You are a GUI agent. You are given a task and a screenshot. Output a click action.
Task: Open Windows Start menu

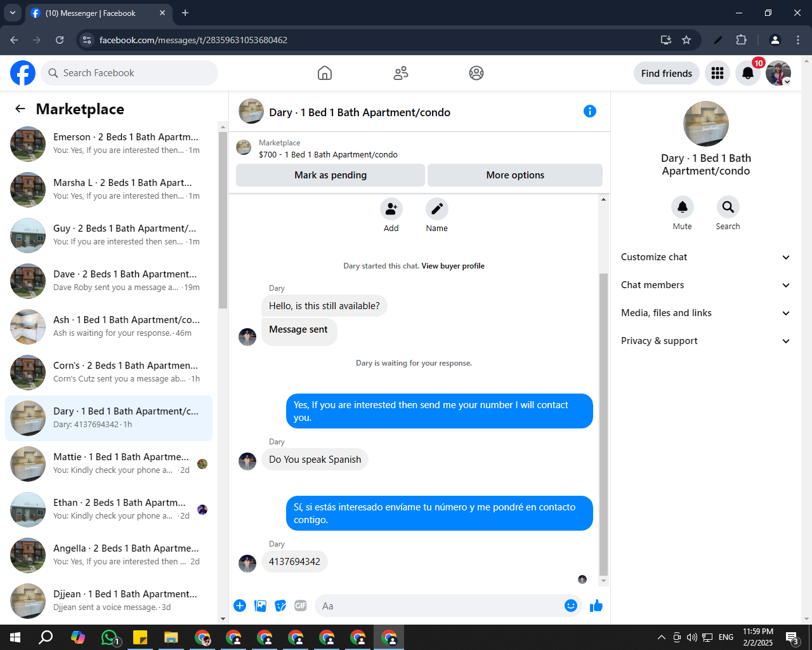point(15,637)
